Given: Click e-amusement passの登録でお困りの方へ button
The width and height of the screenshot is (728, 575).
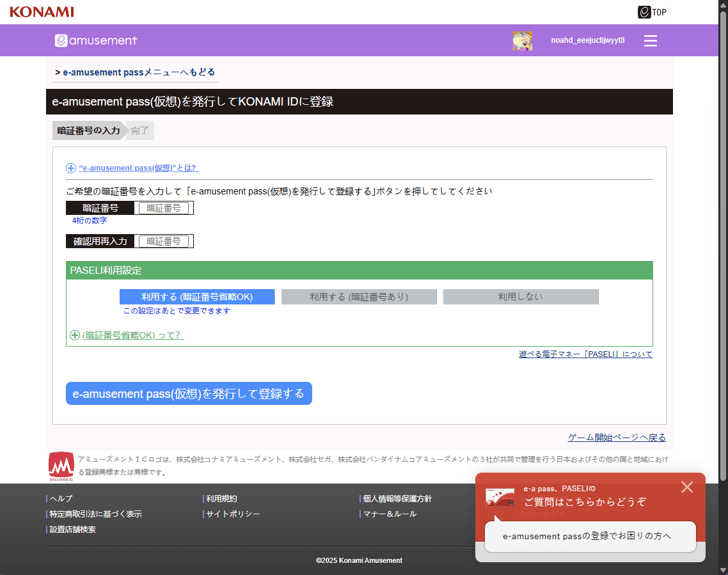Looking at the screenshot, I should tap(590, 537).
